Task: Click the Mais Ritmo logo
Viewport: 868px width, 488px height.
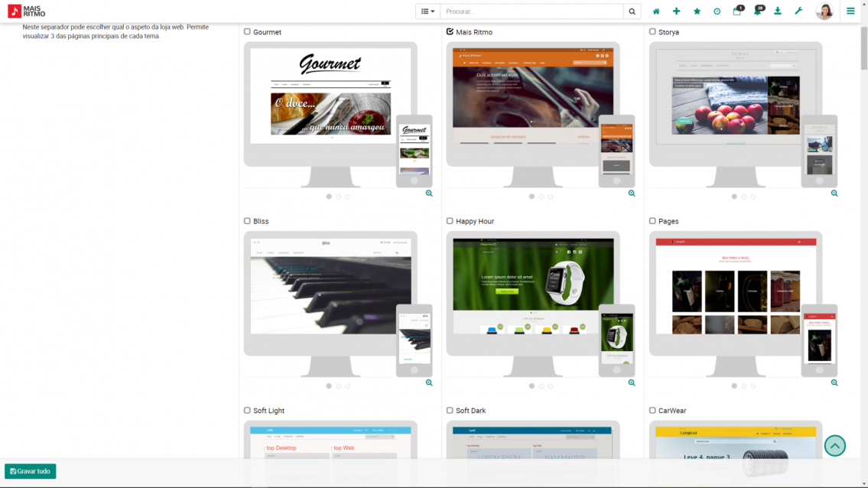Action: pyautogui.click(x=27, y=11)
